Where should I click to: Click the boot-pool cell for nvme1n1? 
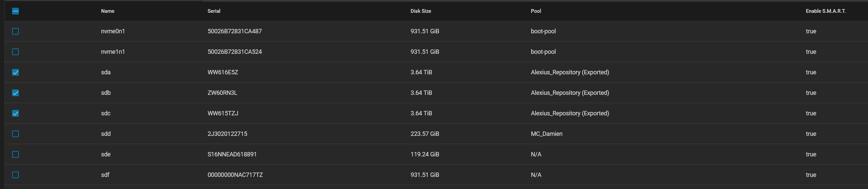click(543, 52)
